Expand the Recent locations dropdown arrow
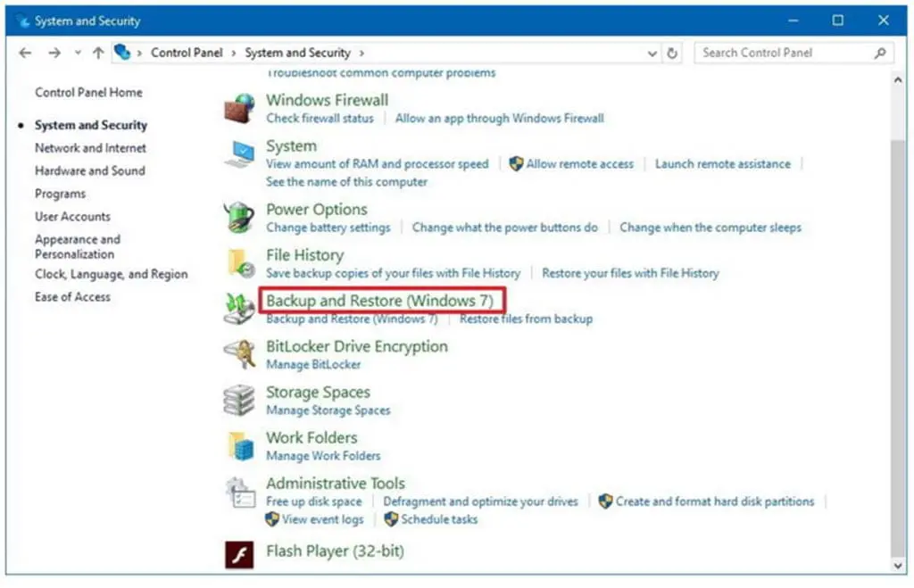Screen dimensions: 914x588 click(x=79, y=54)
